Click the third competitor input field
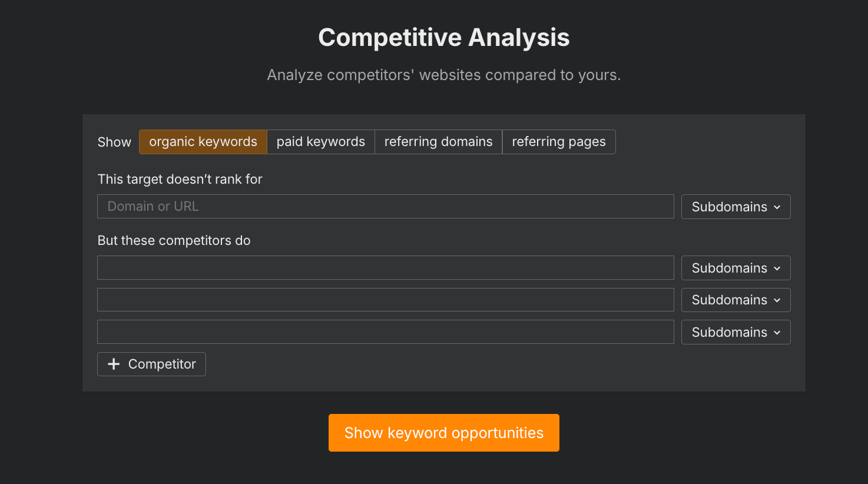Viewport: 868px width, 484px height. (x=385, y=331)
